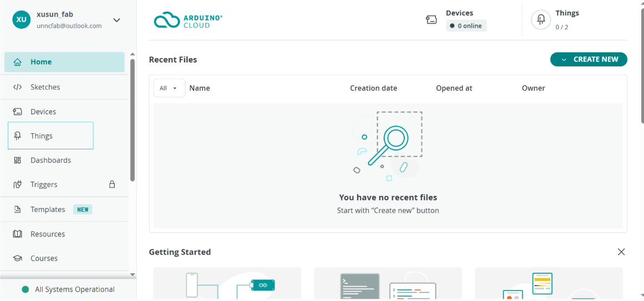The height and width of the screenshot is (301, 644).
Task: Click the Home house icon in sidebar
Action: (x=17, y=63)
